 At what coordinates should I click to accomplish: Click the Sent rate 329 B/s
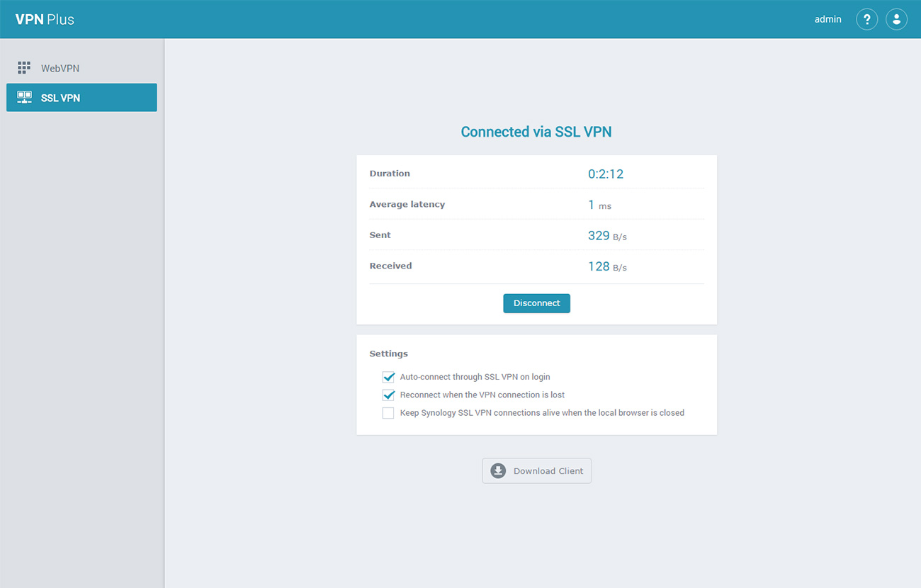(607, 235)
